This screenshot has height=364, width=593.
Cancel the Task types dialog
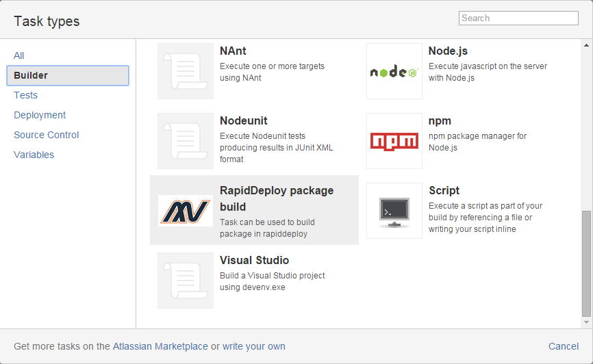[564, 346]
